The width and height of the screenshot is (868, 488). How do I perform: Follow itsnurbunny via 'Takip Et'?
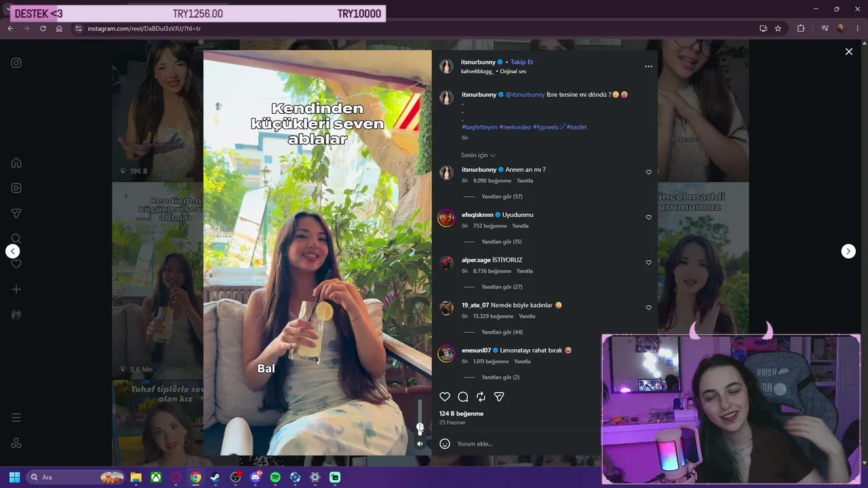click(521, 62)
